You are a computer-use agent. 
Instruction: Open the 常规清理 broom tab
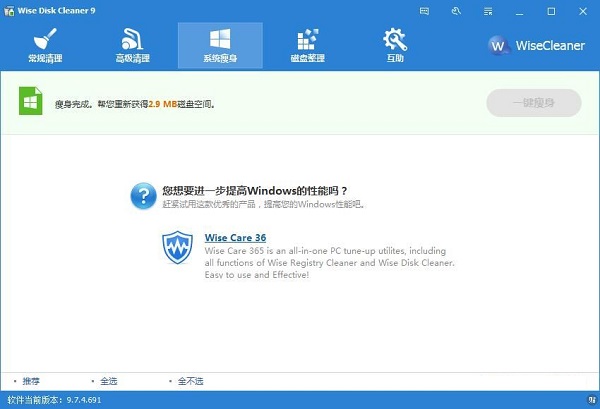click(x=45, y=45)
